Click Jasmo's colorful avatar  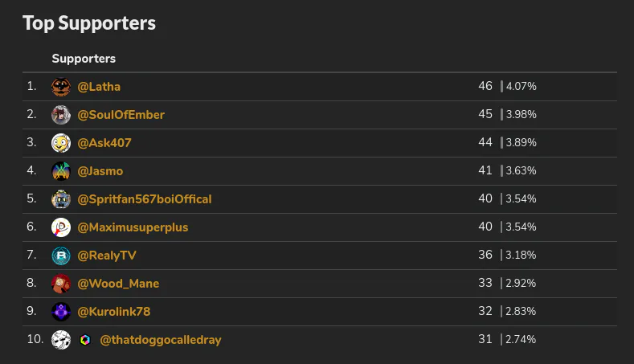(61, 171)
